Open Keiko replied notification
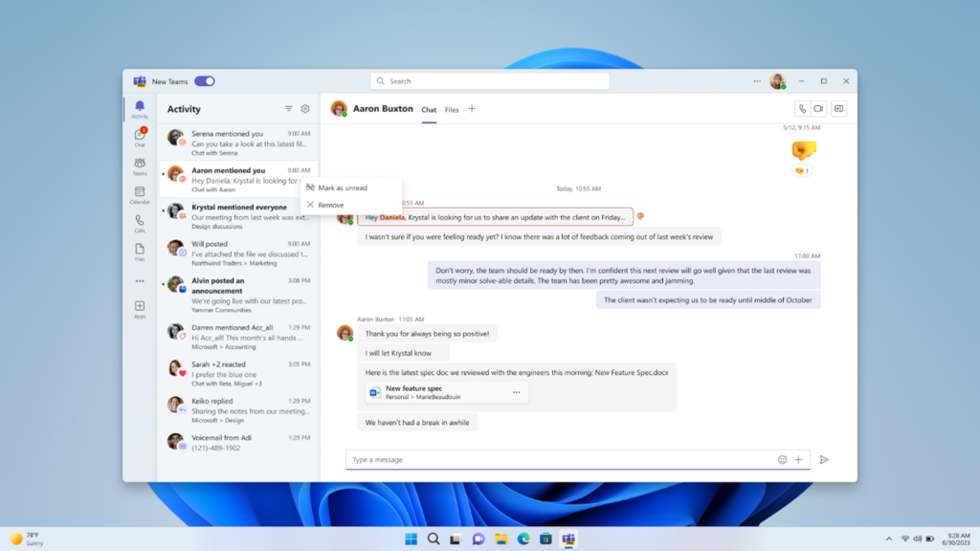Image resolution: width=980 pixels, height=551 pixels. pyautogui.click(x=238, y=410)
